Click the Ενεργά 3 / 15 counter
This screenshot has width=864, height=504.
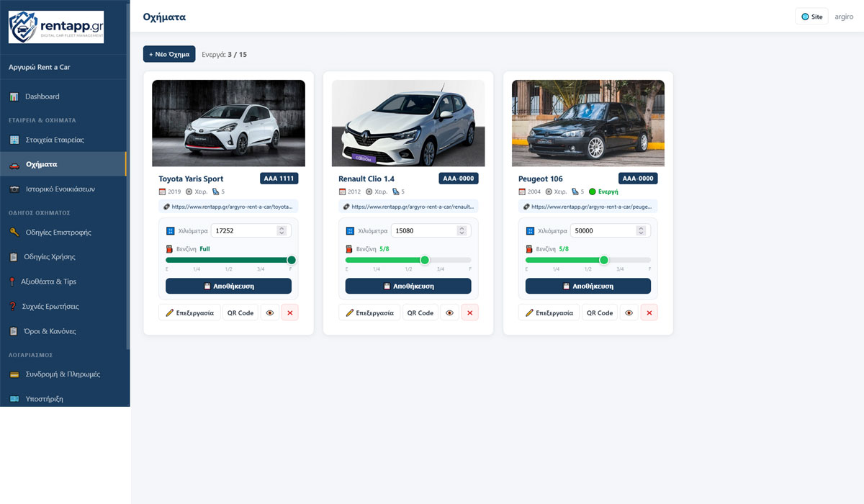click(x=224, y=54)
